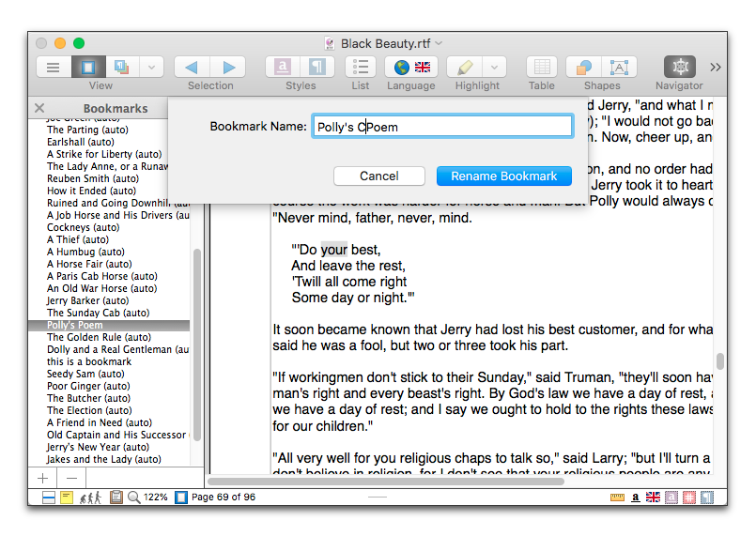This screenshot has height=536, width=756.
Task: Click split view icon in status bar
Action: [49, 497]
